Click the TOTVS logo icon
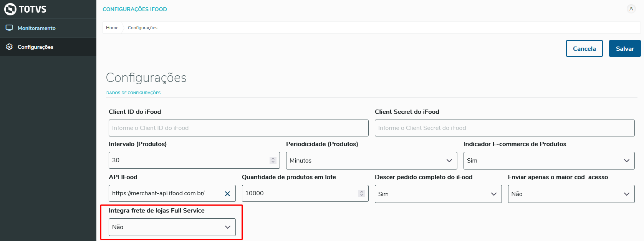This screenshot has height=241, width=644. tap(10, 9)
